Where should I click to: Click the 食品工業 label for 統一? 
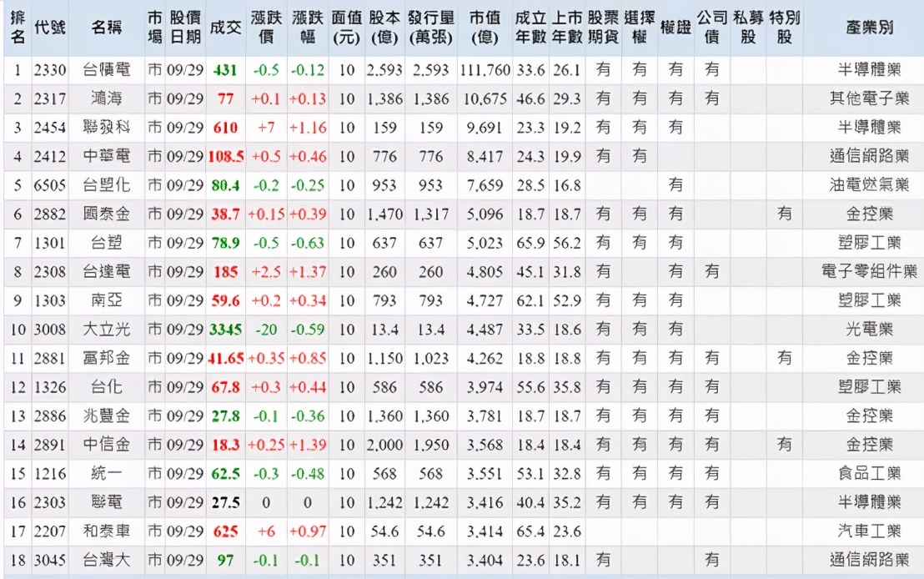(868, 473)
